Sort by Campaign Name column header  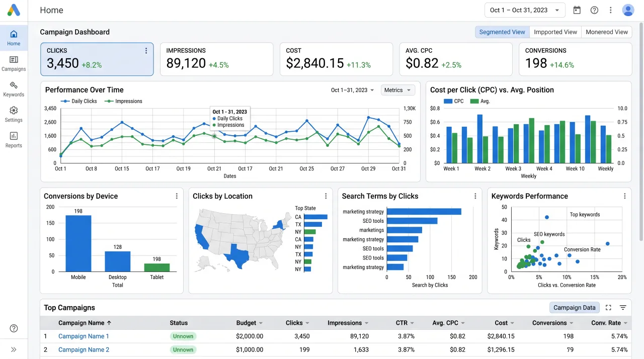coord(85,323)
